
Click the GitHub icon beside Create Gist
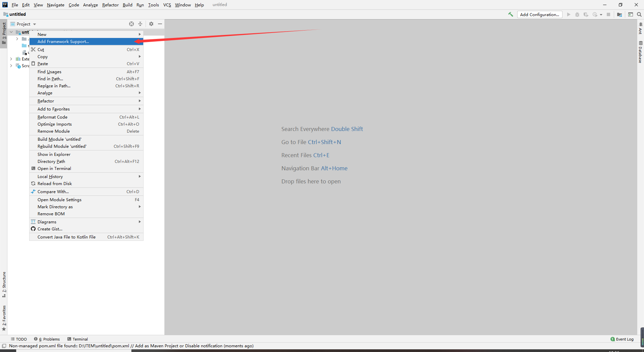tap(33, 229)
